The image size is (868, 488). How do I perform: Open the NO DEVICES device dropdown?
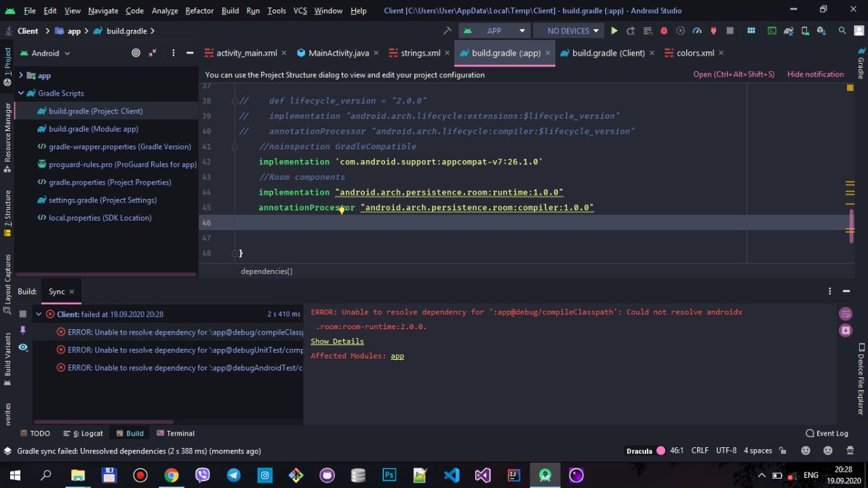coord(568,31)
